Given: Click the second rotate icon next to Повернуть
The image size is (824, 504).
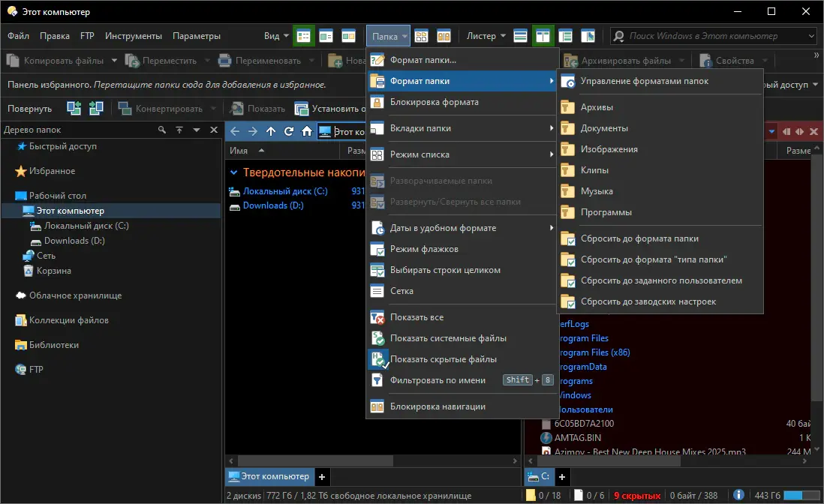Looking at the screenshot, I should [96, 108].
